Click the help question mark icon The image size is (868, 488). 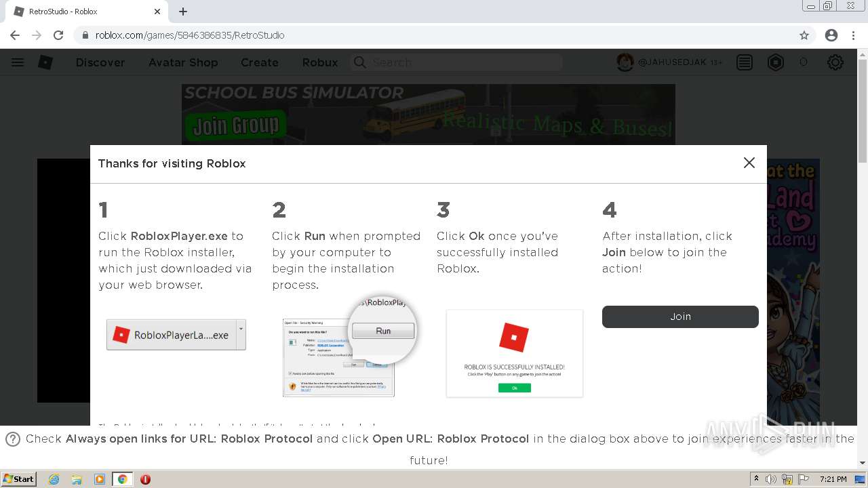click(x=12, y=439)
